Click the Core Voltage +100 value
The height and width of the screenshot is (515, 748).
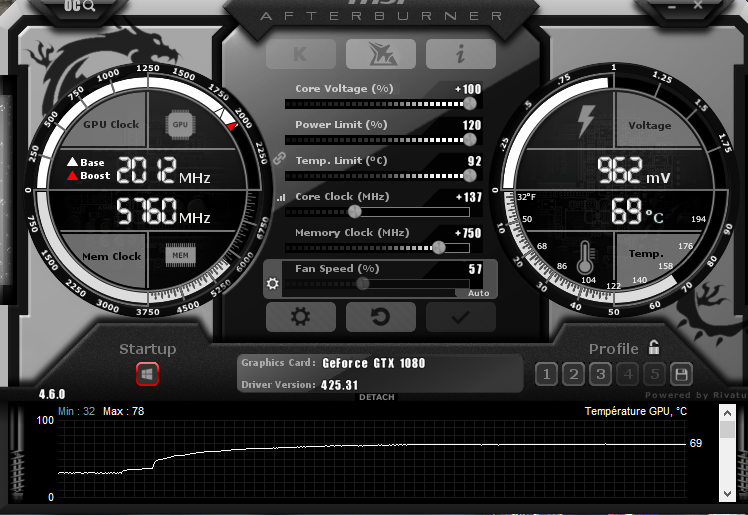(x=468, y=89)
